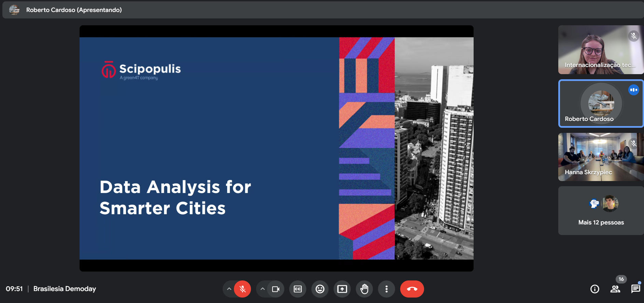The image size is (644, 303).
Task: Turn on closed captions
Action: [x=298, y=289]
